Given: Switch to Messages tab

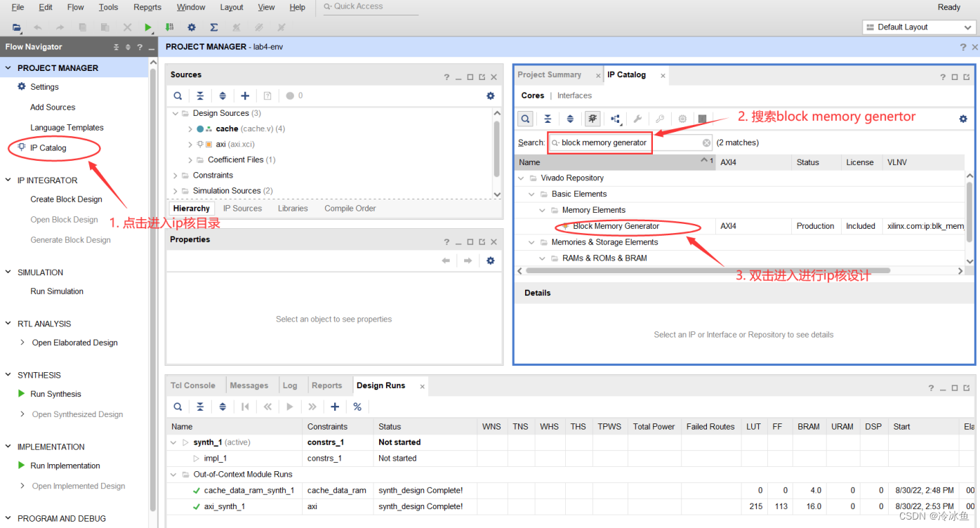Looking at the screenshot, I should [x=249, y=385].
